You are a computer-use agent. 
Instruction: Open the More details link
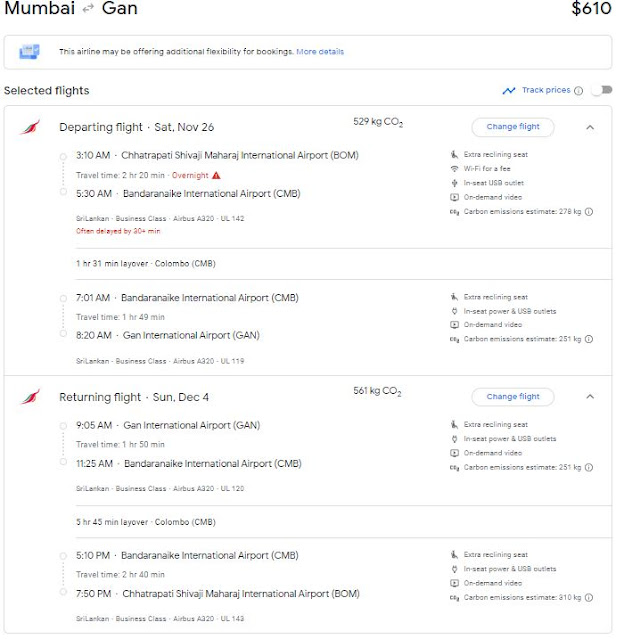tap(320, 51)
